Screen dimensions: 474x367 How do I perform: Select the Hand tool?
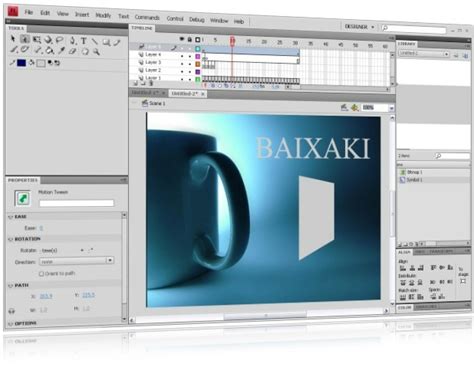(85, 51)
